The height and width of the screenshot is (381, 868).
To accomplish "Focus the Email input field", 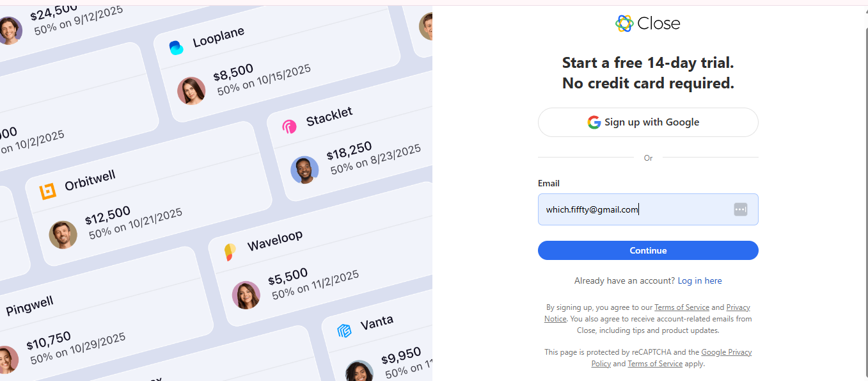I will (x=633, y=209).
